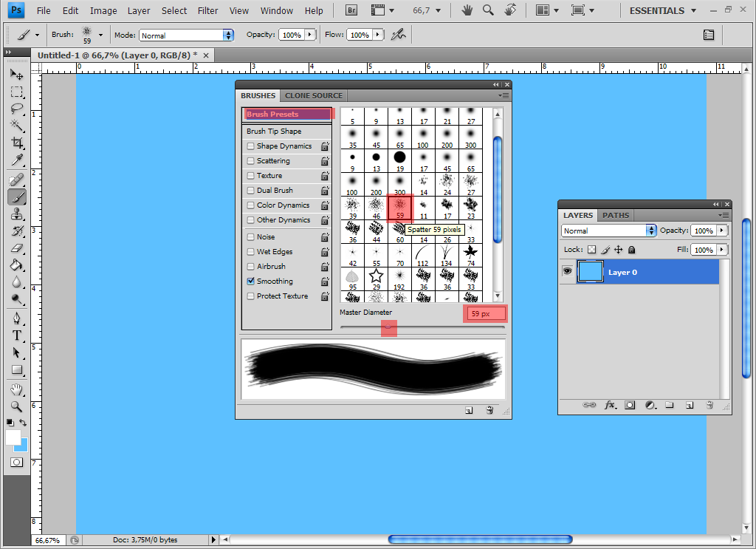Move the Master Diameter slider handle

click(x=388, y=327)
